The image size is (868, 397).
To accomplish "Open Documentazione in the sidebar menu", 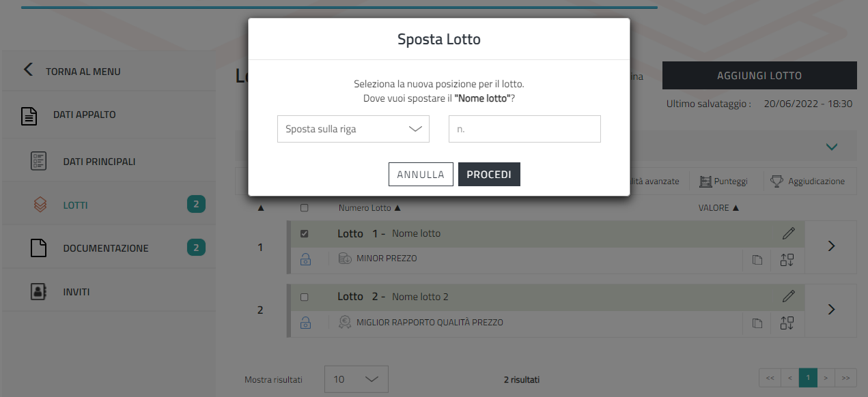I will pyautogui.click(x=105, y=248).
